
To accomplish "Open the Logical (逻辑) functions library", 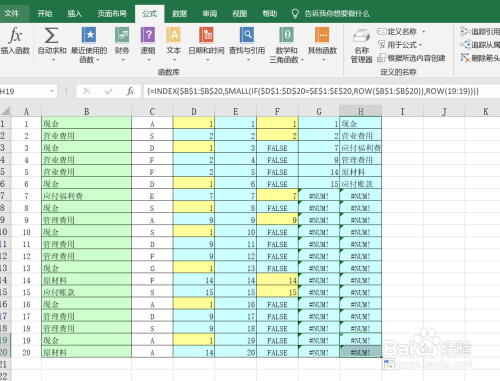I will [x=148, y=44].
